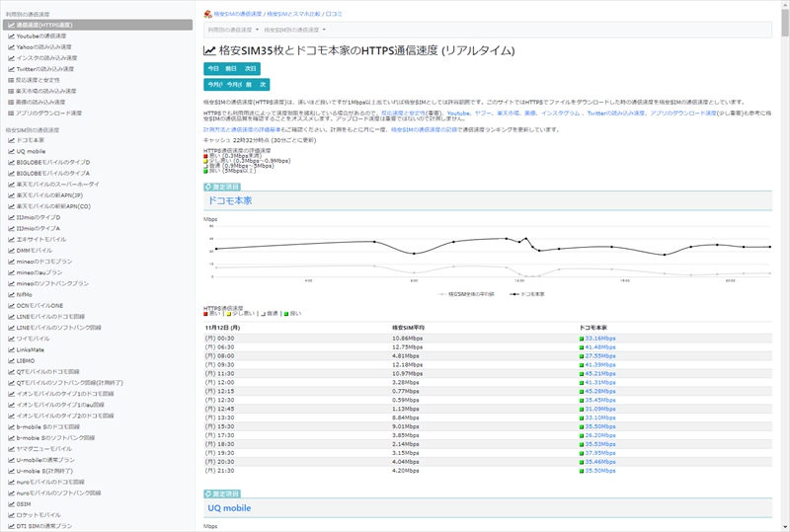790x532 pixels.
Task: Open LINEモバイルのドコモ回線 in sidebar
Action: [50, 317]
